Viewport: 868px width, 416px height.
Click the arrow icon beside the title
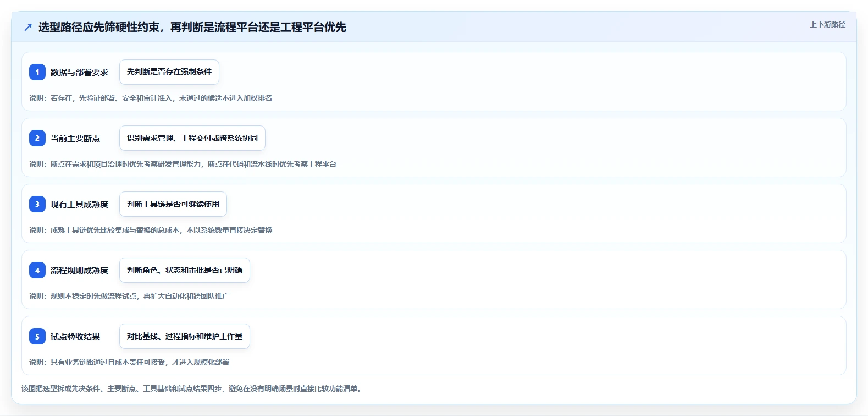pos(28,27)
